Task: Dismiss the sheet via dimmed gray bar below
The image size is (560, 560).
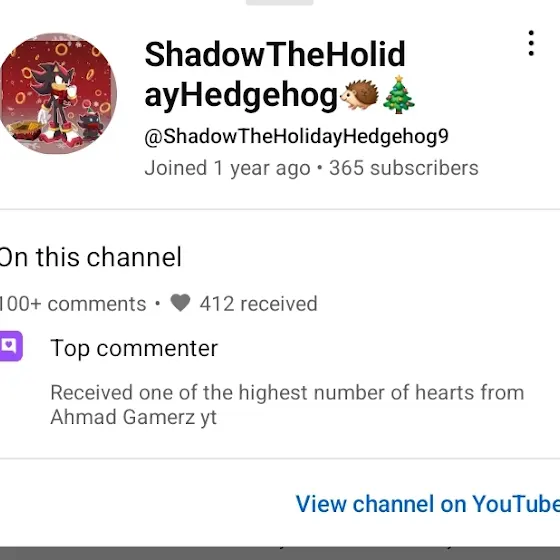Action: point(280,553)
